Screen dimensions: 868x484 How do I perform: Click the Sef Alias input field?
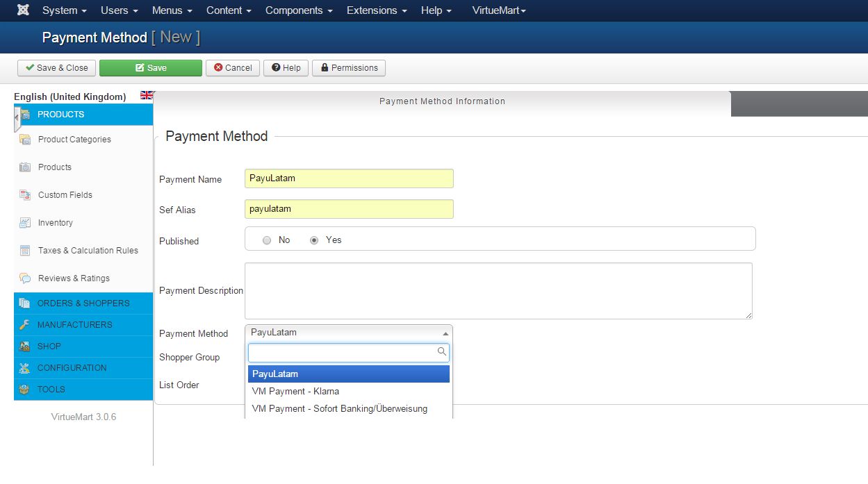tap(349, 209)
